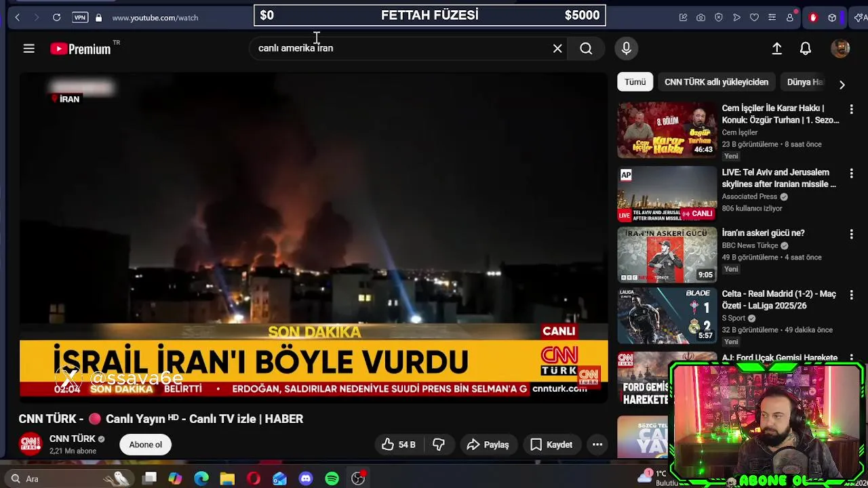The width and height of the screenshot is (868, 488).
Task: Open Celta Real Madrid 5:57 thumbnail
Action: point(667,315)
